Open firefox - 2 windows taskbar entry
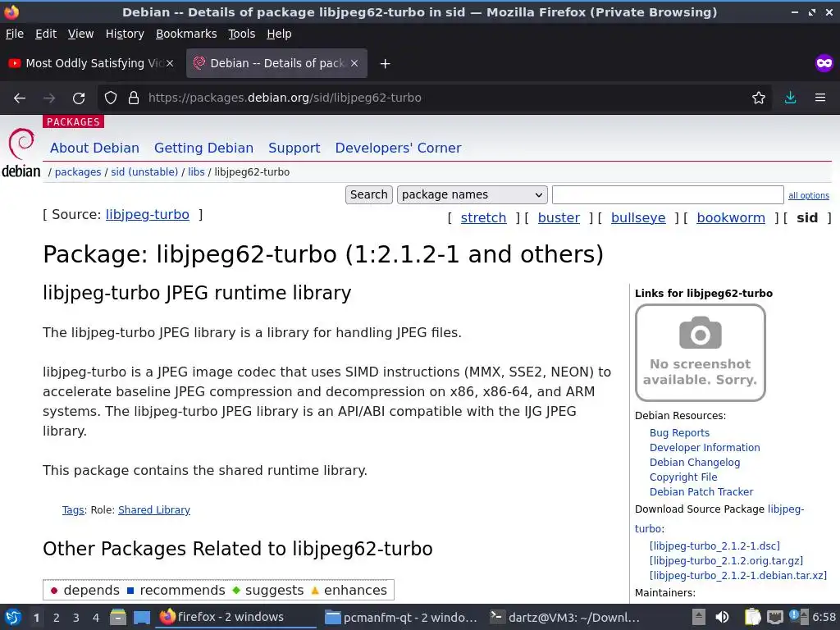Screen dimensions: 840x630 coord(235,617)
